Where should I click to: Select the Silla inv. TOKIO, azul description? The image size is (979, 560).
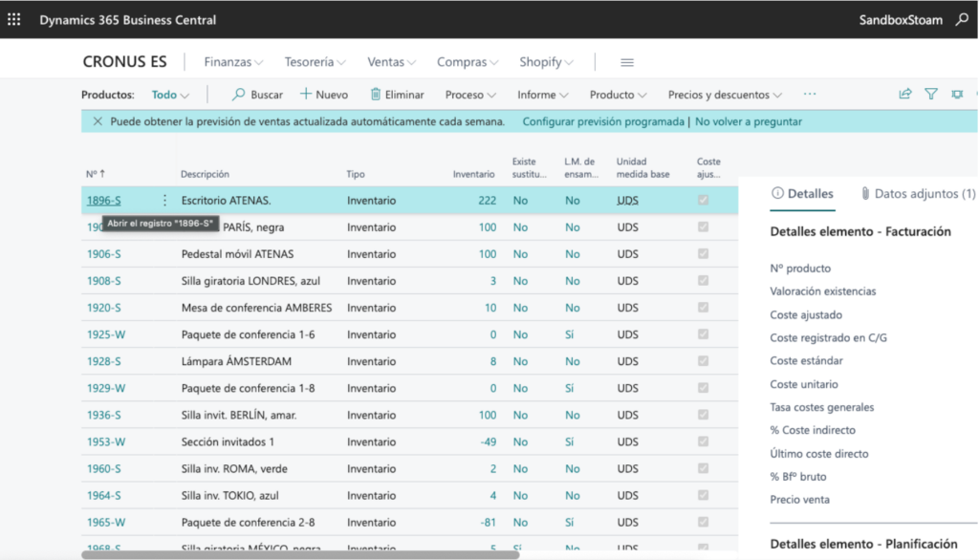point(229,496)
